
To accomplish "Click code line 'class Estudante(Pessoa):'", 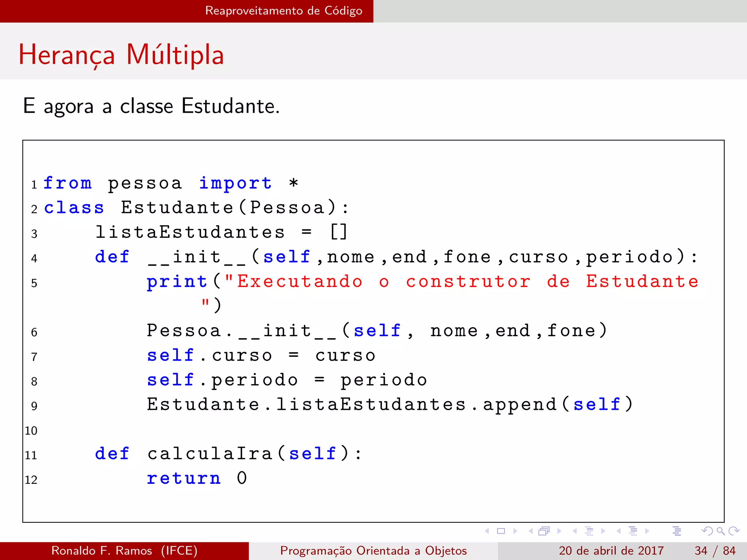I will 196,208.
